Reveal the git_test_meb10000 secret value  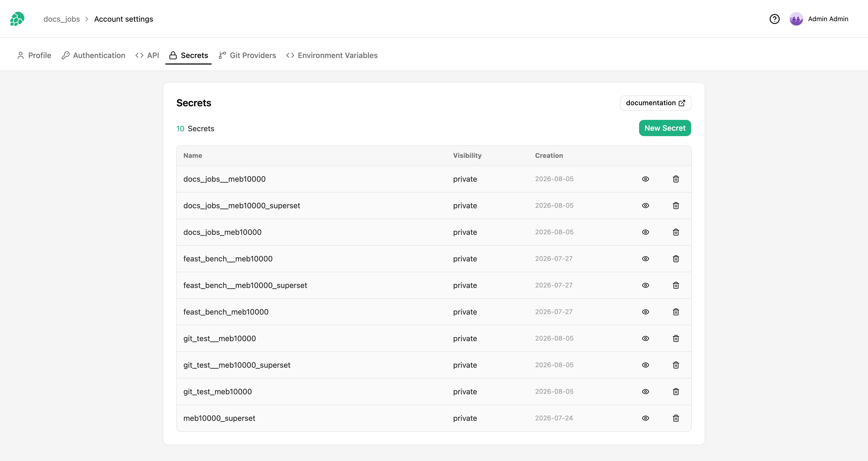[x=645, y=392]
